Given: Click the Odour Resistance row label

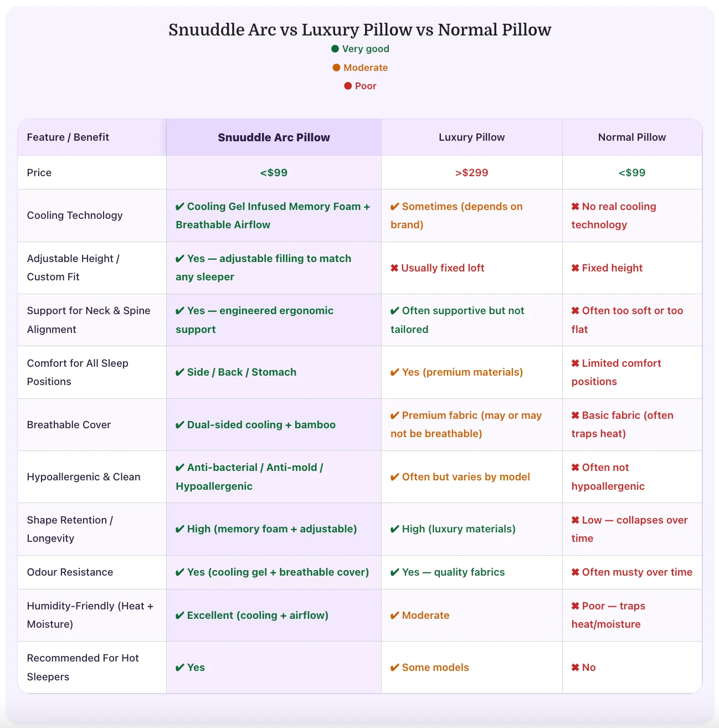Looking at the screenshot, I should click(70, 572).
